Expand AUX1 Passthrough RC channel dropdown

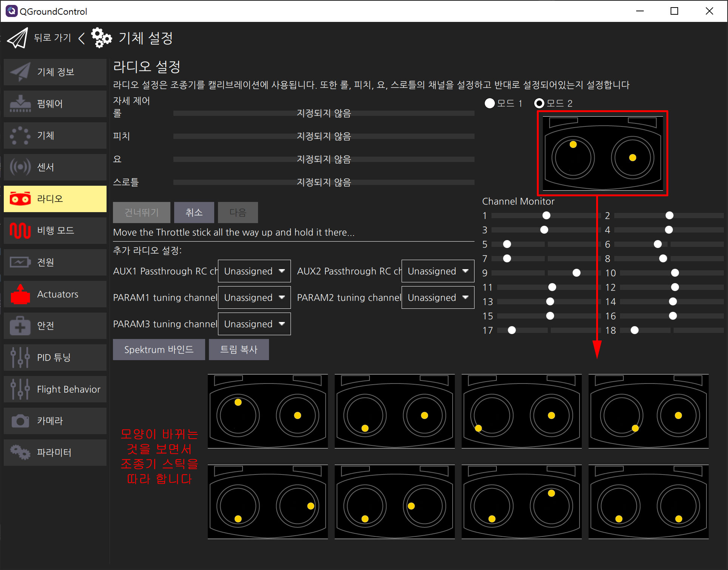click(x=254, y=271)
